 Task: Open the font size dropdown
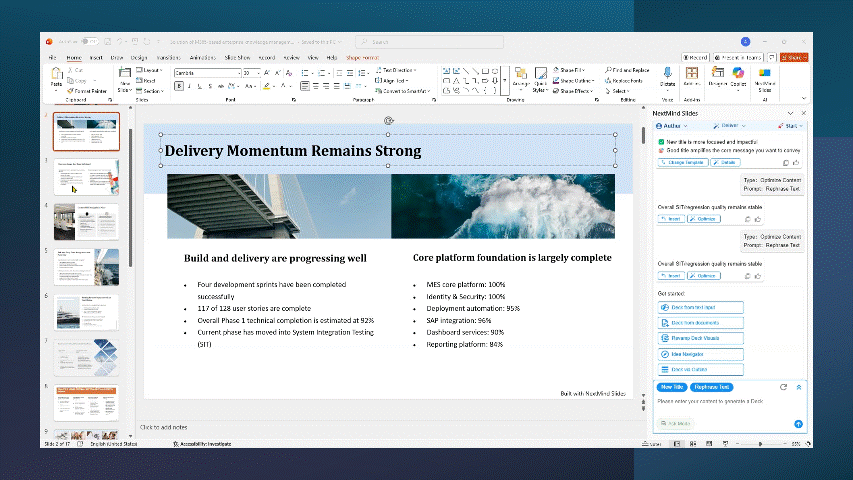[x=258, y=73]
